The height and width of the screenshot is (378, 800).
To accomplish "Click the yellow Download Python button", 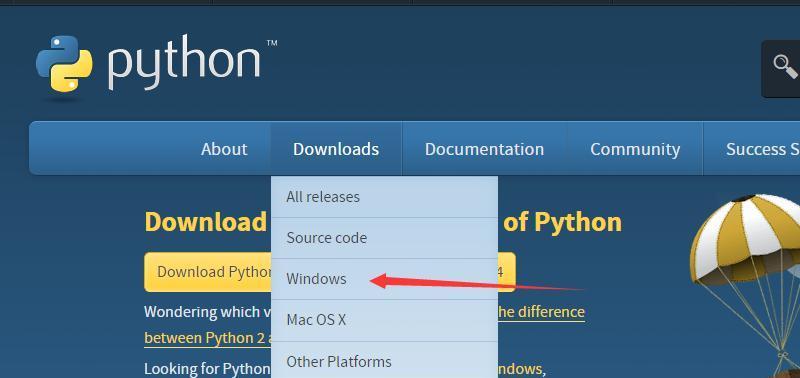I will pyautogui.click(x=208, y=272).
